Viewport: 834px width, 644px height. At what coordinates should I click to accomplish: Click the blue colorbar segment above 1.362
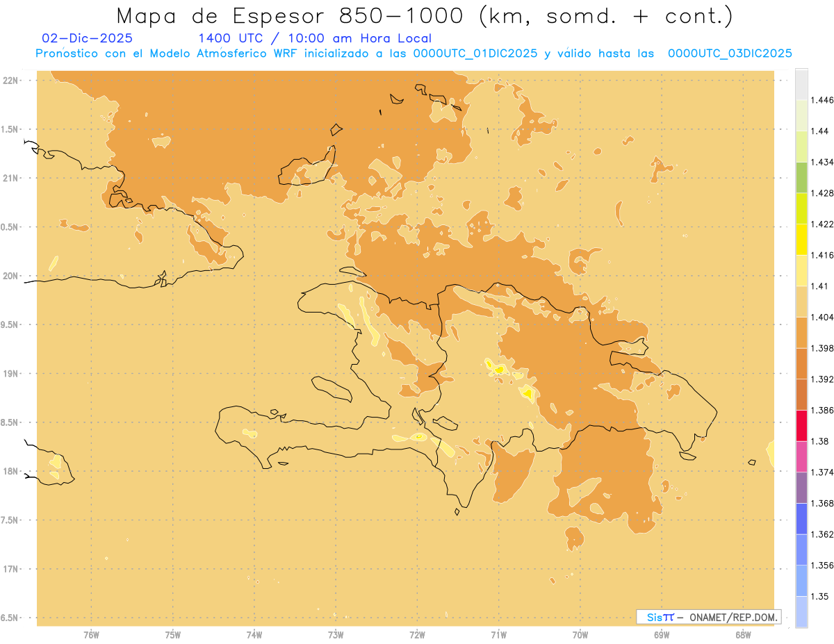coord(801,518)
